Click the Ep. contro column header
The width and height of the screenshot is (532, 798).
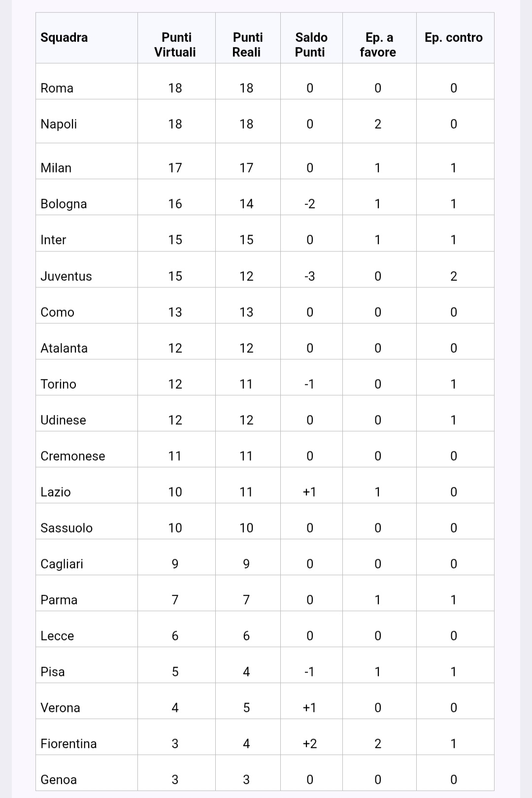coord(454,37)
